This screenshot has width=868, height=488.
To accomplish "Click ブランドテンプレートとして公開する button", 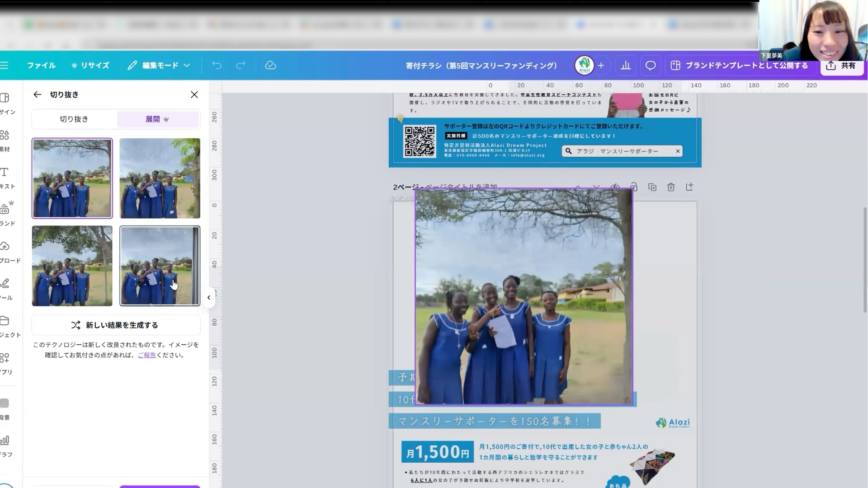I will pos(740,66).
